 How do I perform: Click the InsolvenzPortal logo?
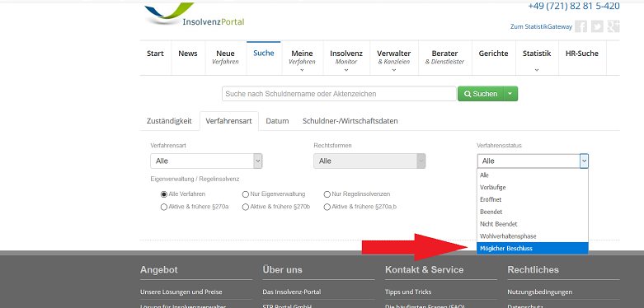pyautogui.click(x=195, y=15)
